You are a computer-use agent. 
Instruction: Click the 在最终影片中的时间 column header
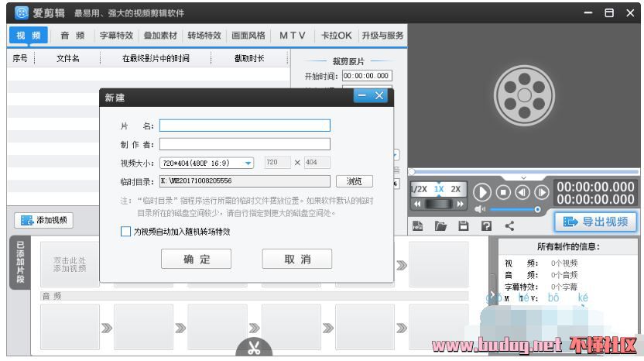tap(156, 58)
